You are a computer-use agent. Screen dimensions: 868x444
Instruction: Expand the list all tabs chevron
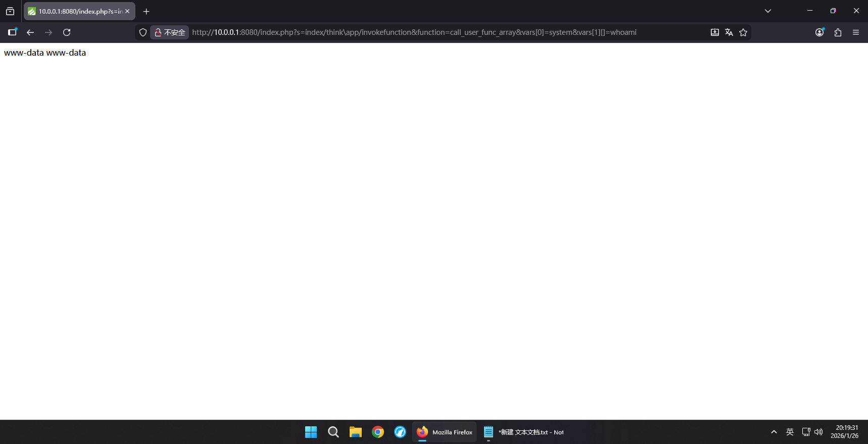(x=768, y=11)
